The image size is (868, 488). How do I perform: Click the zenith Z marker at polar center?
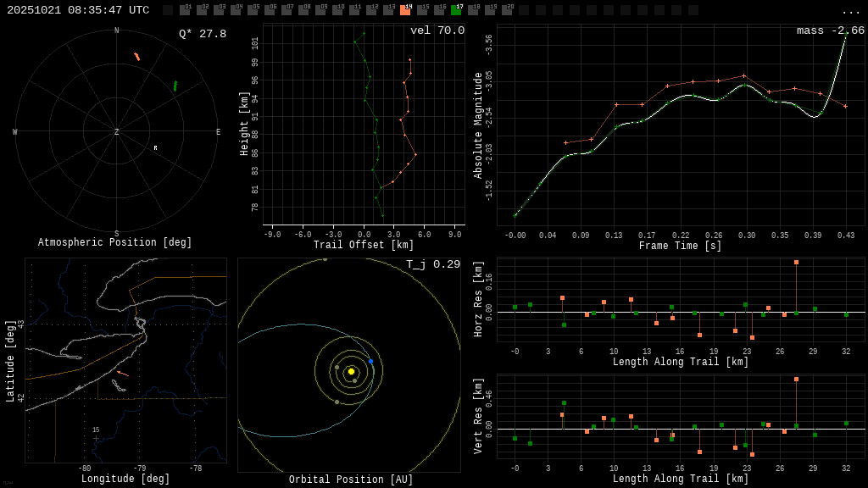click(117, 132)
